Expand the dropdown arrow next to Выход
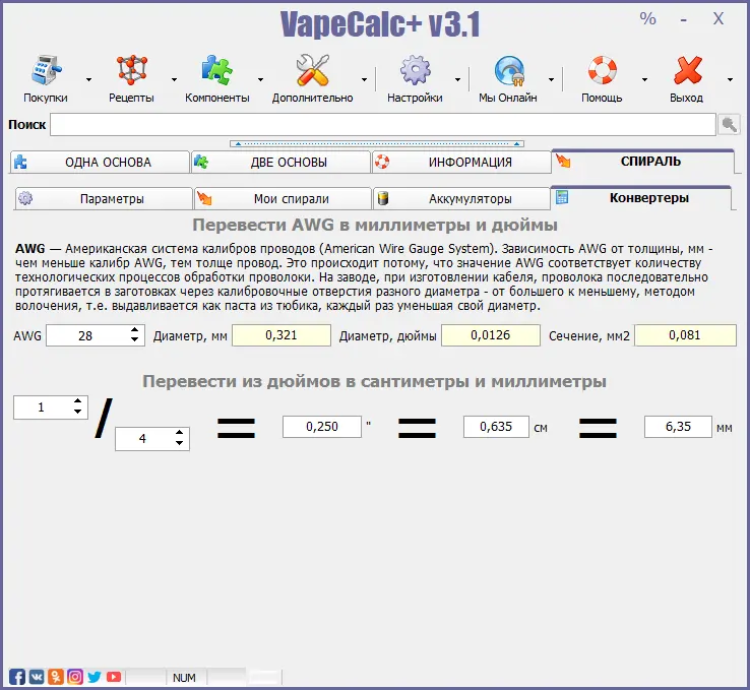This screenshot has height=690, width=750. click(x=730, y=79)
